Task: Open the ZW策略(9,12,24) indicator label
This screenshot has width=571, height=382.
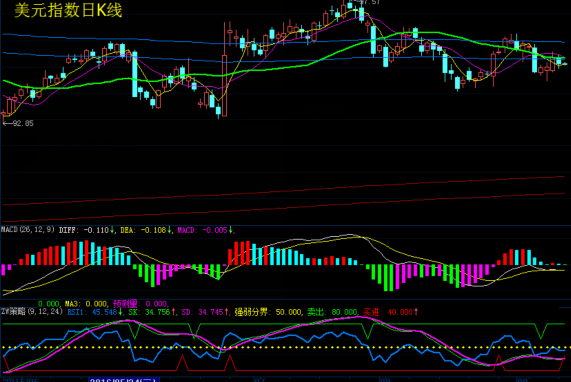Action: click(32, 312)
